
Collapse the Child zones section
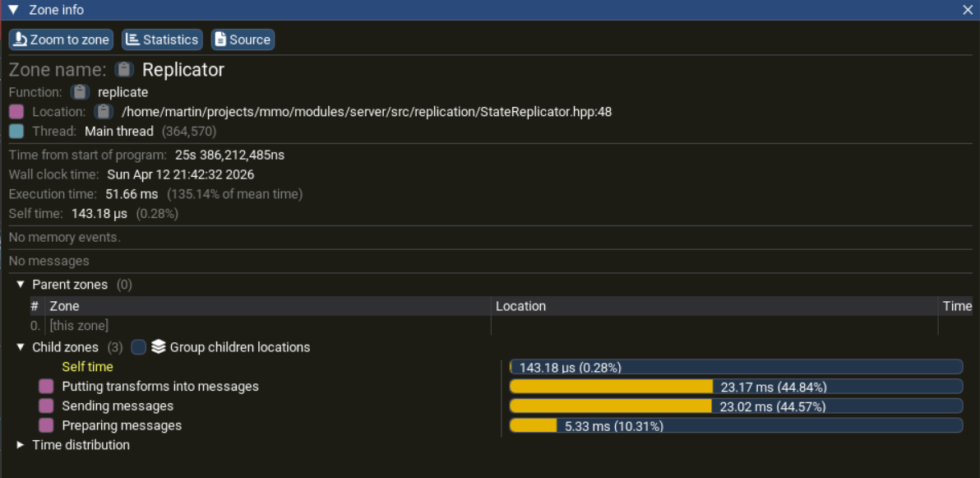[21, 346]
